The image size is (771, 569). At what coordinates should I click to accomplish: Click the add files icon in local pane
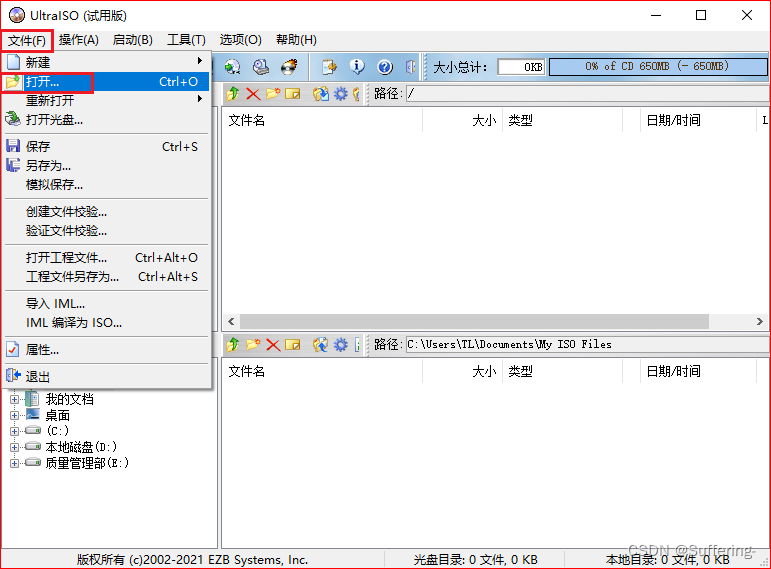tap(321, 345)
